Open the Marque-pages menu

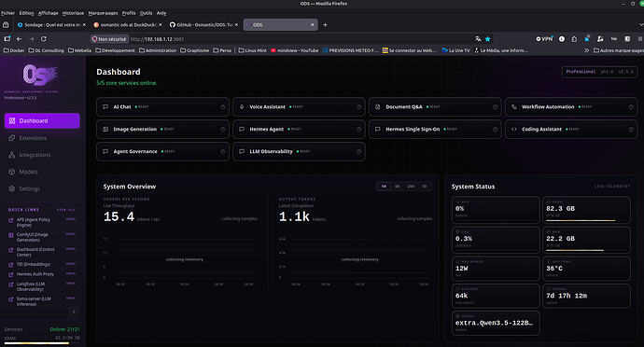(x=103, y=13)
